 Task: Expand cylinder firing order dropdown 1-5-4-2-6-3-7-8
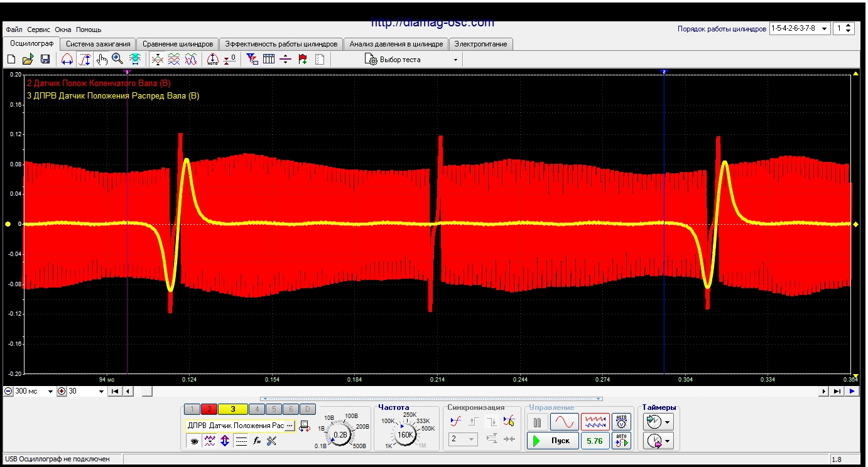[824, 28]
